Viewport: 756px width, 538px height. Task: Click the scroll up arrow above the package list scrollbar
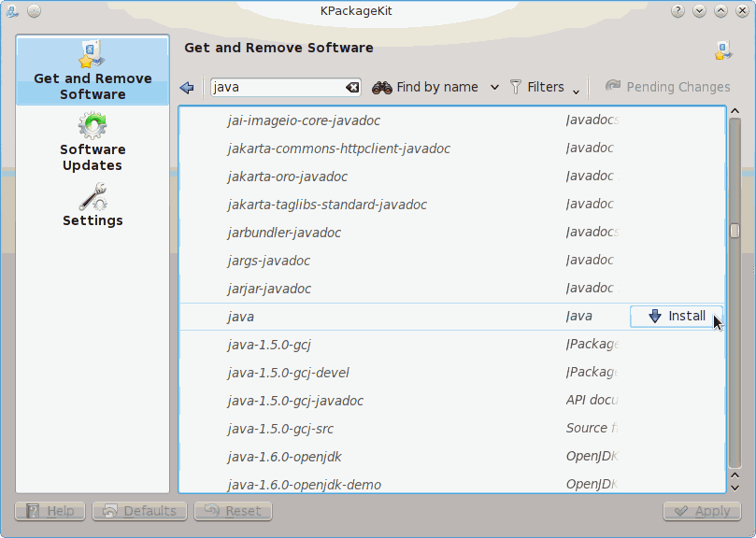tap(735, 111)
